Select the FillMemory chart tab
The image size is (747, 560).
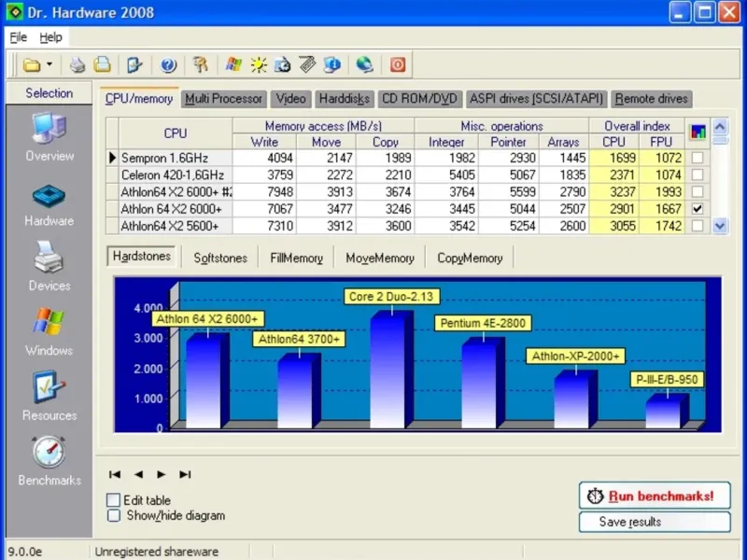click(x=296, y=259)
